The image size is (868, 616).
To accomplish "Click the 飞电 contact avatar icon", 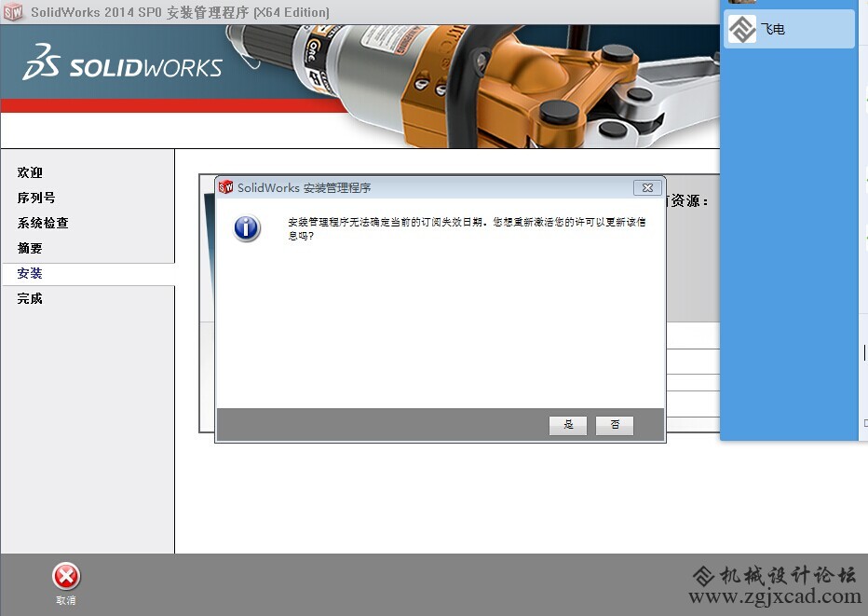I will pos(741,29).
